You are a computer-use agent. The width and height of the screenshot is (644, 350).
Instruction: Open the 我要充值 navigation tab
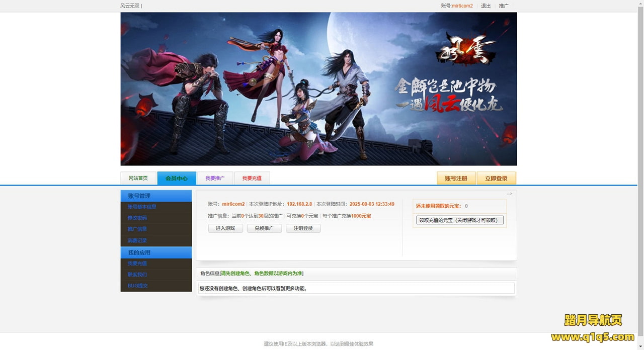[252, 179]
